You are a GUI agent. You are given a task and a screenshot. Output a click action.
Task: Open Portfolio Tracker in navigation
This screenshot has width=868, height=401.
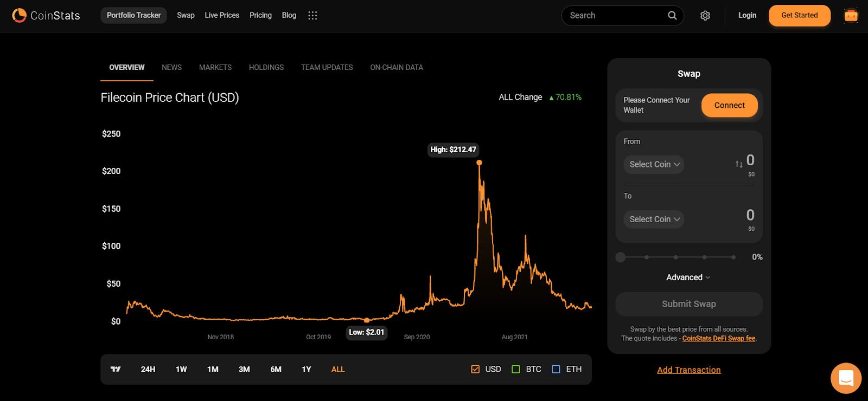click(x=133, y=15)
